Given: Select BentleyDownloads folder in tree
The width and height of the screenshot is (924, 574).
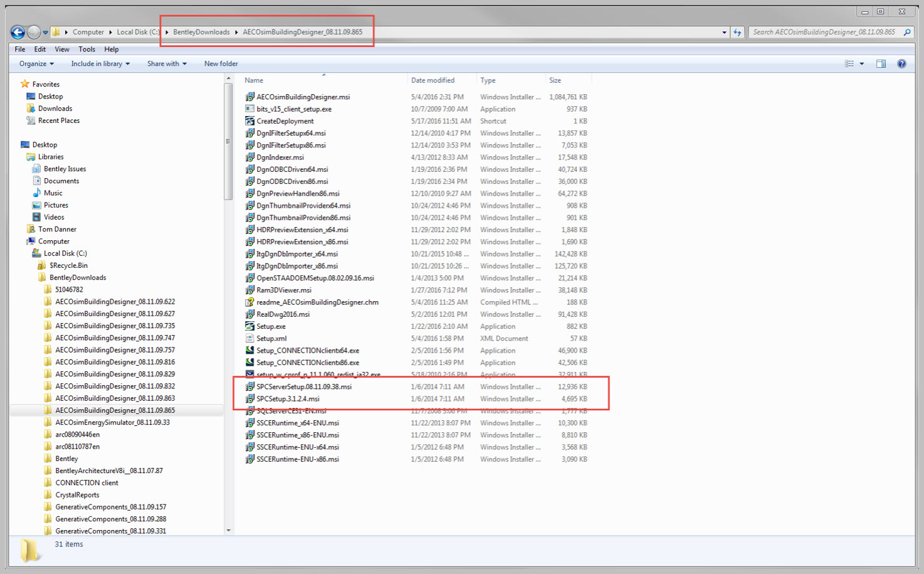Looking at the screenshot, I should tap(78, 277).
